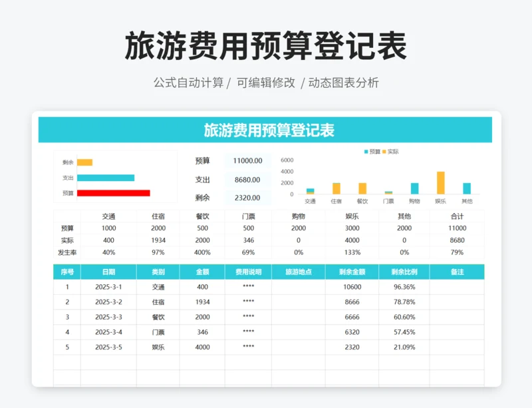Select the 备注 column header
The height and width of the screenshot is (408, 532).
pyautogui.click(x=457, y=272)
